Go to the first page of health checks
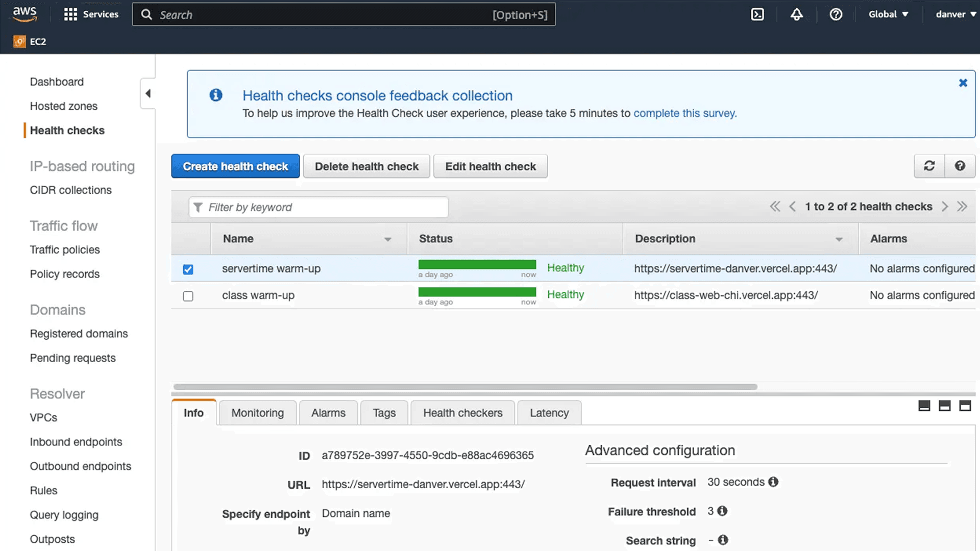The height and width of the screenshot is (551, 980). pyautogui.click(x=775, y=207)
